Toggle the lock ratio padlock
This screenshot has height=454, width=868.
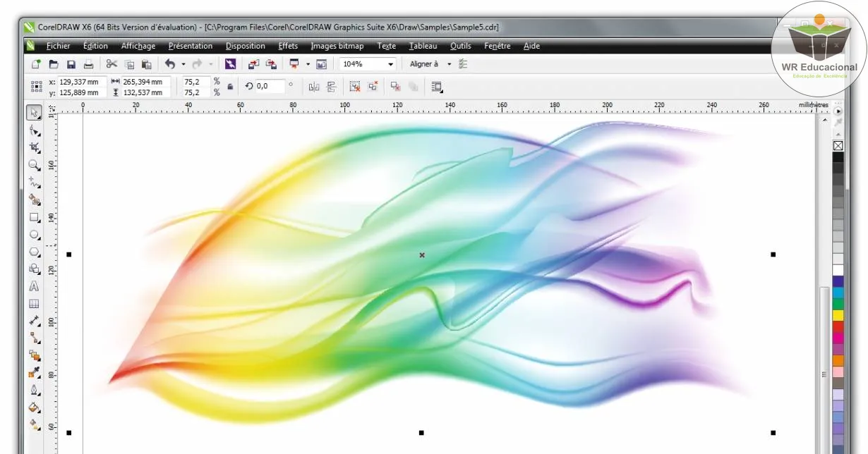(x=230, y=87)
